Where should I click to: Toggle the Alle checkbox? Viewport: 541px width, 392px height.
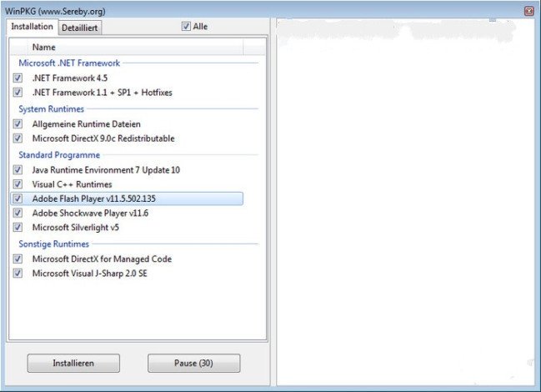click(186, 26)
